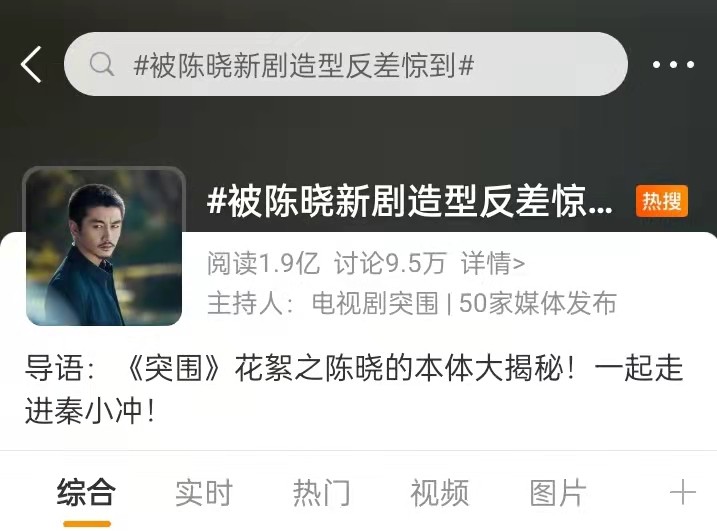Tap the magnifier search icon
The height and width of the screenshot is (531, 717).
point(102,64)
